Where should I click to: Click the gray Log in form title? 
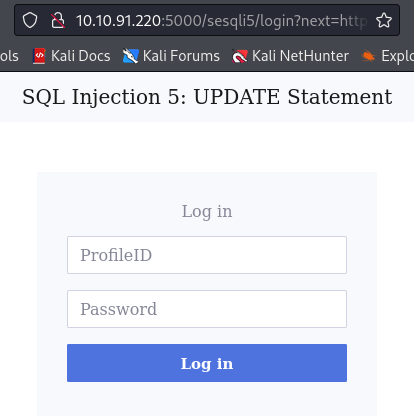(207, 211)
